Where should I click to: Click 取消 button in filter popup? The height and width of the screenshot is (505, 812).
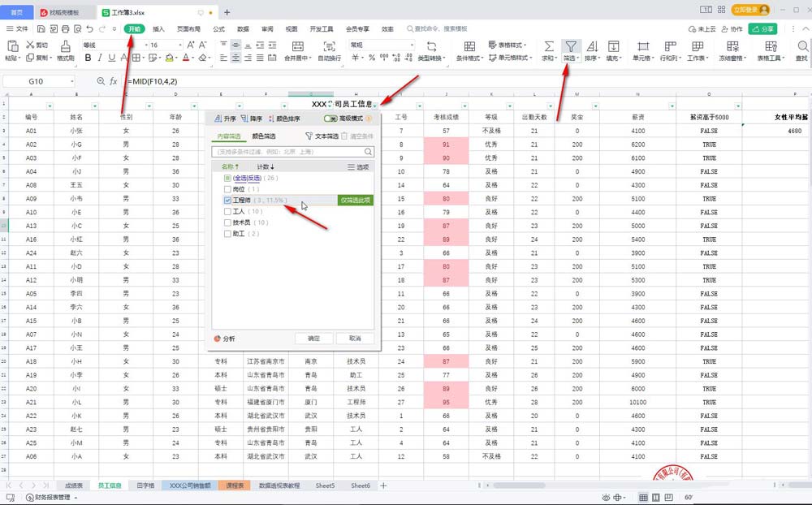(x=355, y=339)
